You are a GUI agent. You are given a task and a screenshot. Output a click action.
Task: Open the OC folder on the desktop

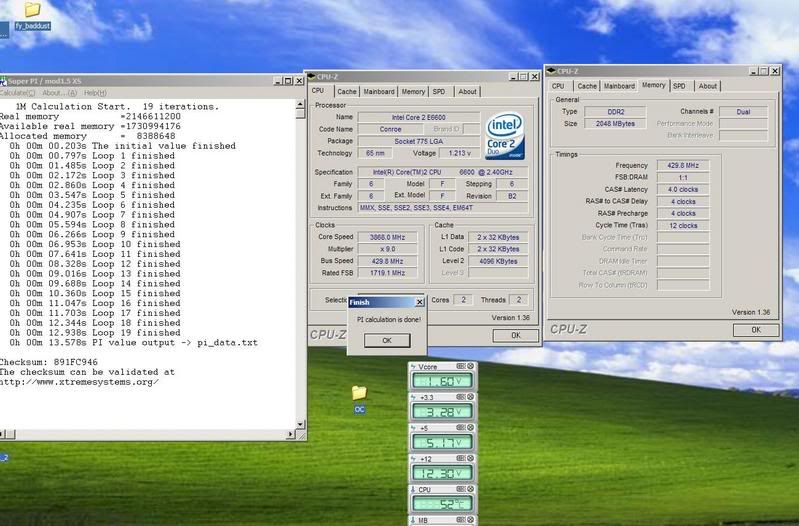pos(359,399)
